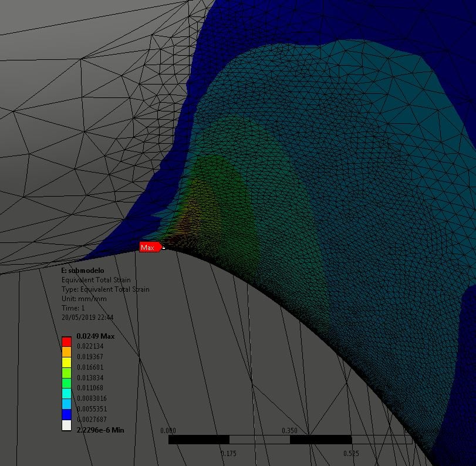The width and height of the screenshot is (476, 466).
Task: Click the legend value 0.0027687
Action: [92, 419]
